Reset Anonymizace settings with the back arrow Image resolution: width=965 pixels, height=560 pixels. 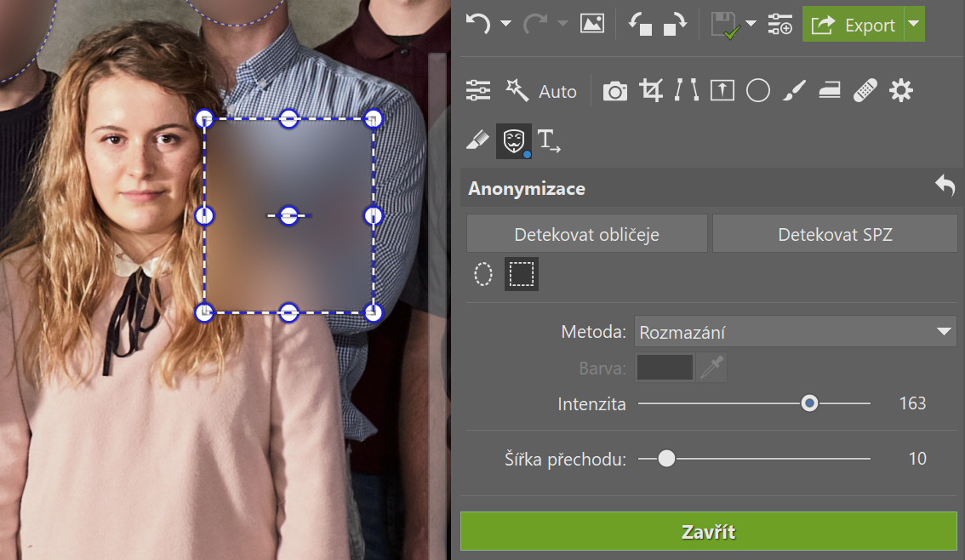[x=945, y=185]
